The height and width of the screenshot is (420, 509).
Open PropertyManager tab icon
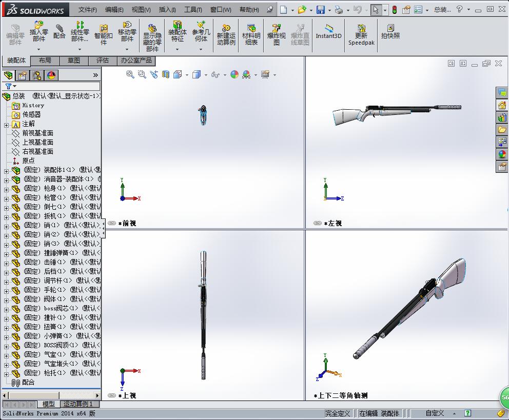click(x=22, y=75)
